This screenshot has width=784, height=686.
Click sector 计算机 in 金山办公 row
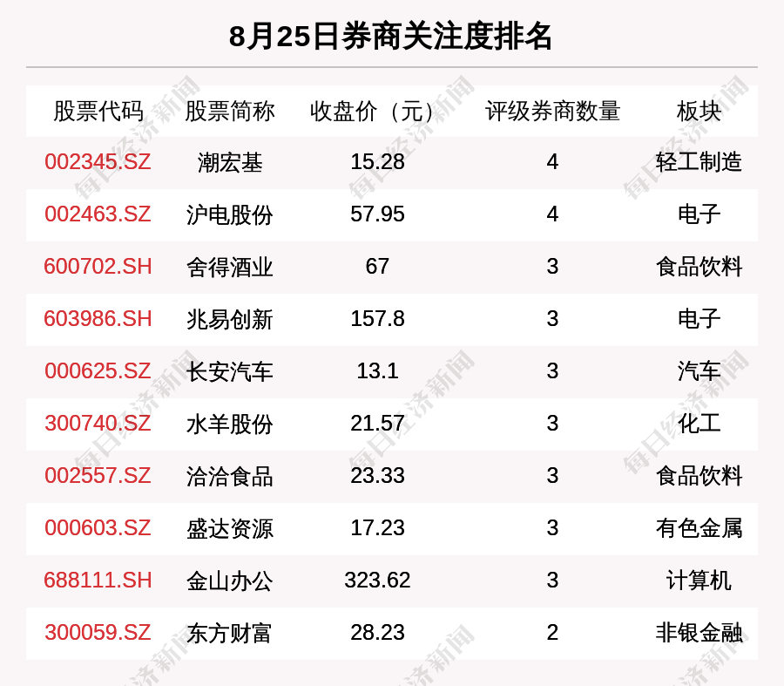(699, 581)
